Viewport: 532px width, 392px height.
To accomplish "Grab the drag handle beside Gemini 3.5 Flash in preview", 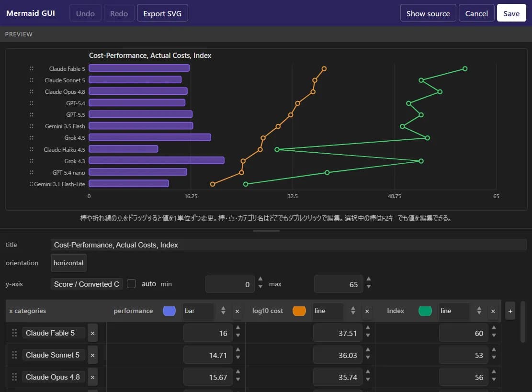I will click(x=32, y=126).
